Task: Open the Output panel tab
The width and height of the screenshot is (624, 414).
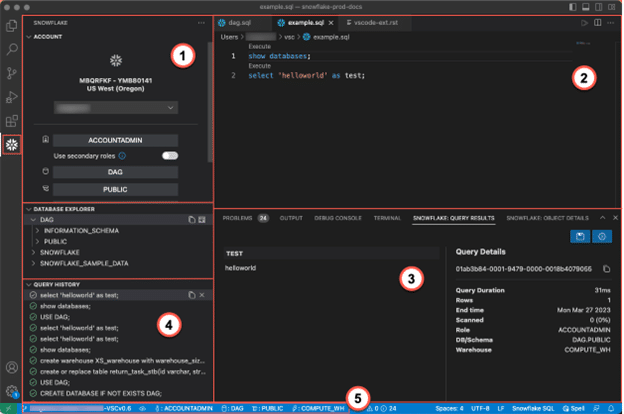Action: click(291, 218)
